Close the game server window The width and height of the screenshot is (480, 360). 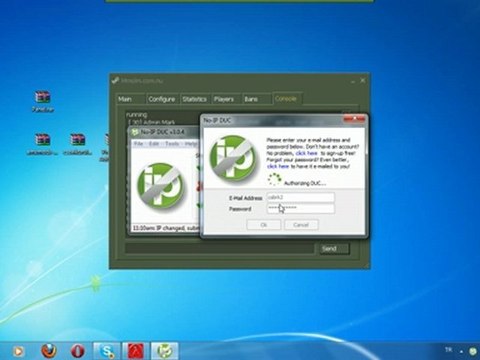(363, 80)
